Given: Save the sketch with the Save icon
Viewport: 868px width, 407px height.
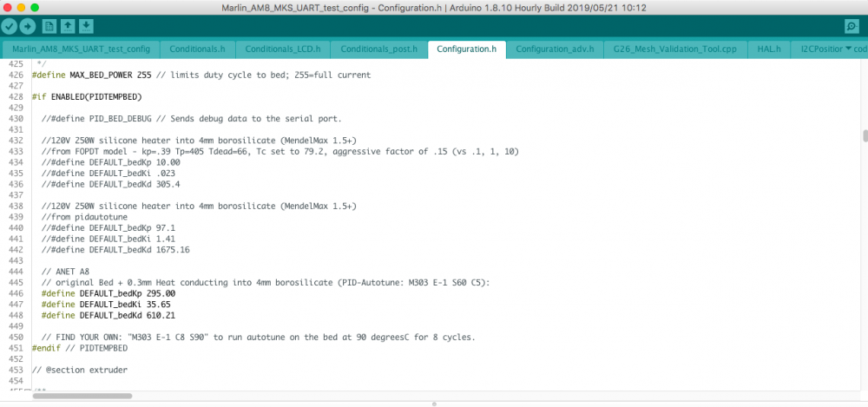Looking at the screenshot, I should (86, 26).
